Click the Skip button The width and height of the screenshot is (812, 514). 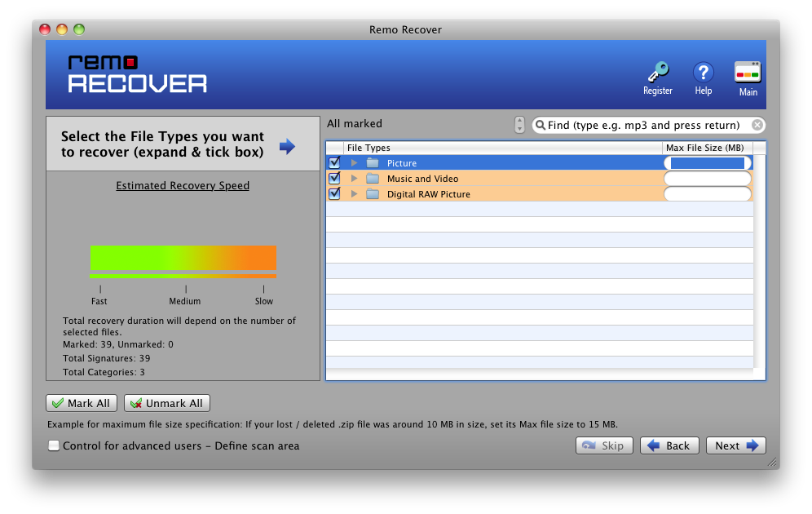coord(604,445)
